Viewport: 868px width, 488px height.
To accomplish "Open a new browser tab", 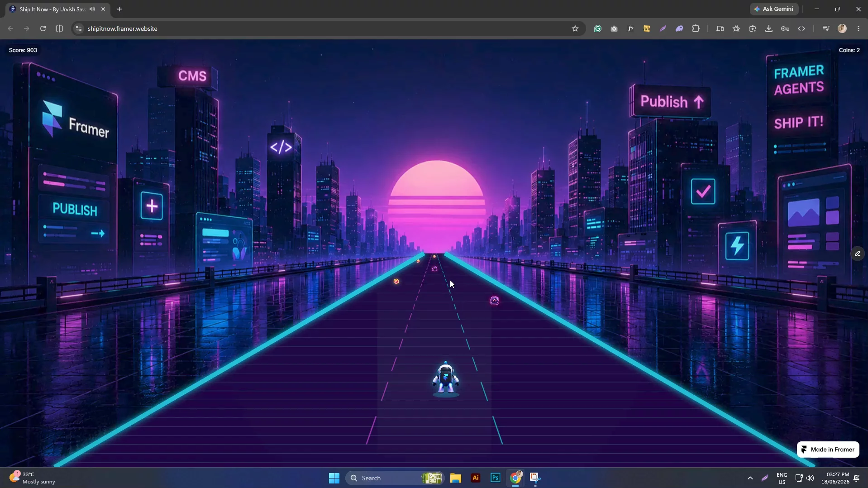I will click(x=119, y=9).
